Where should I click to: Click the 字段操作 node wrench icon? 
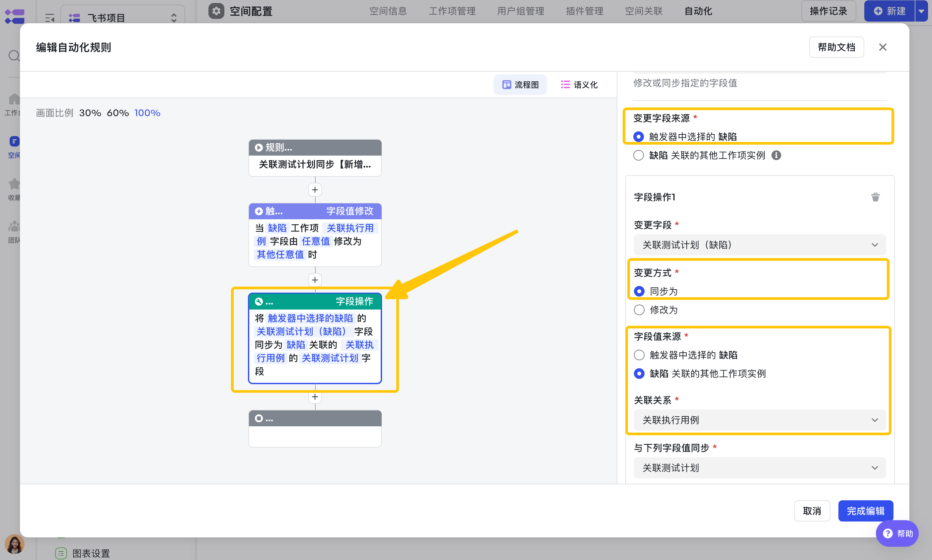[259, 302]
